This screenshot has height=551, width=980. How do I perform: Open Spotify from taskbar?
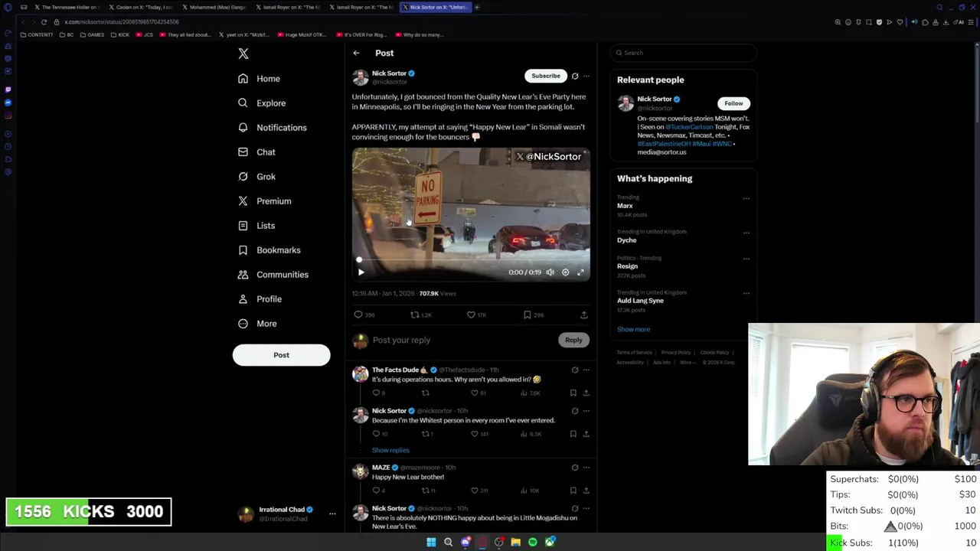click(533, 543)
